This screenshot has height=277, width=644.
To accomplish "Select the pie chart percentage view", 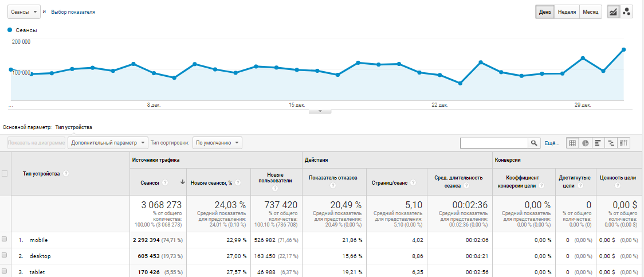I will click(x=585, y=143).
